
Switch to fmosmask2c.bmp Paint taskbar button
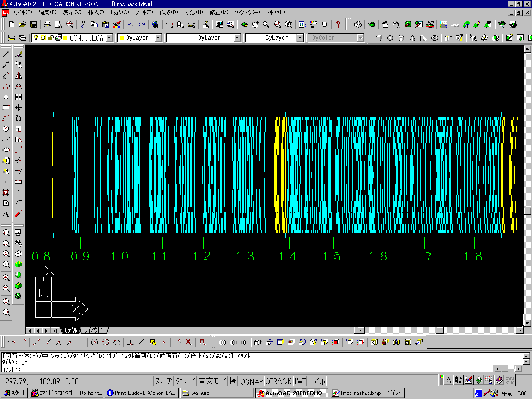tap(368, 393)
